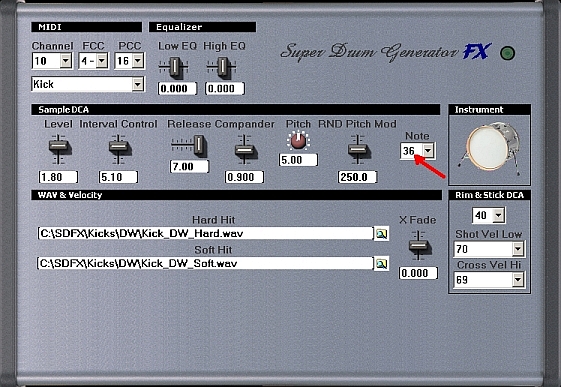The height and width of the screenshot is (387, 561).
Task: Click the Release slider handle
Action: (200, 144)
